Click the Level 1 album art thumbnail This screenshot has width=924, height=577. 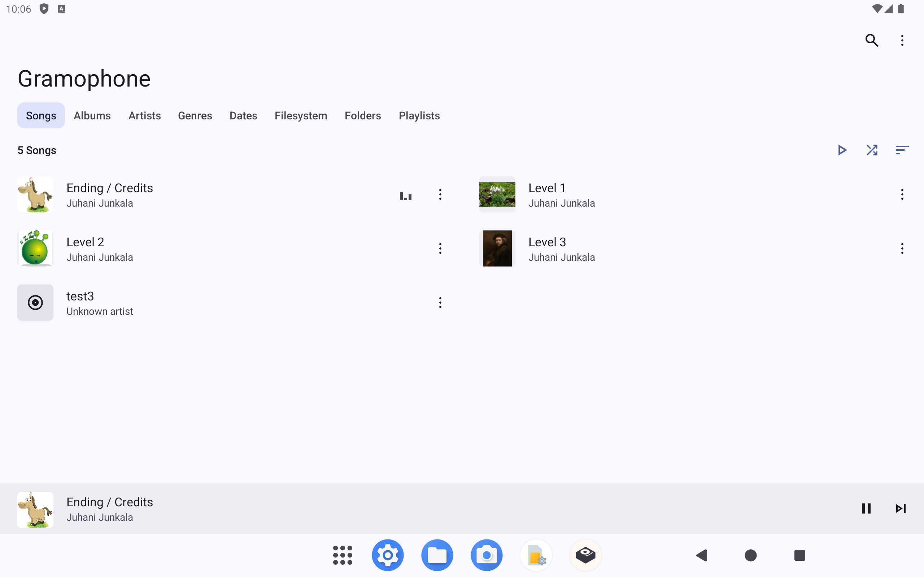click(497, 194)
